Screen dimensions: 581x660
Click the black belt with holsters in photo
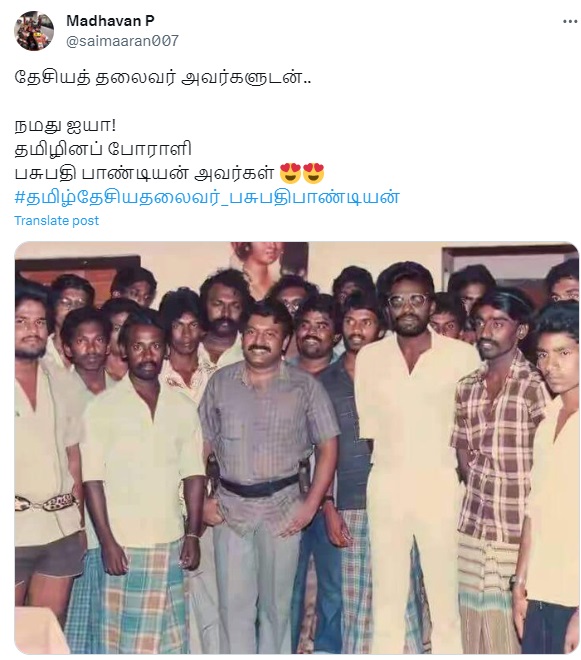pyautogui.click(x=261, y=481)
